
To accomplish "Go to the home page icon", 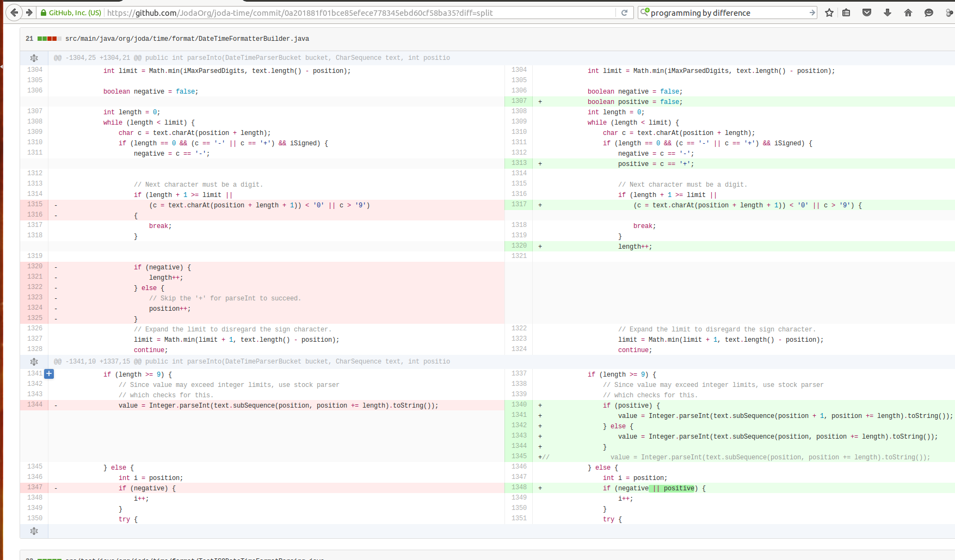I will point(908,13).
